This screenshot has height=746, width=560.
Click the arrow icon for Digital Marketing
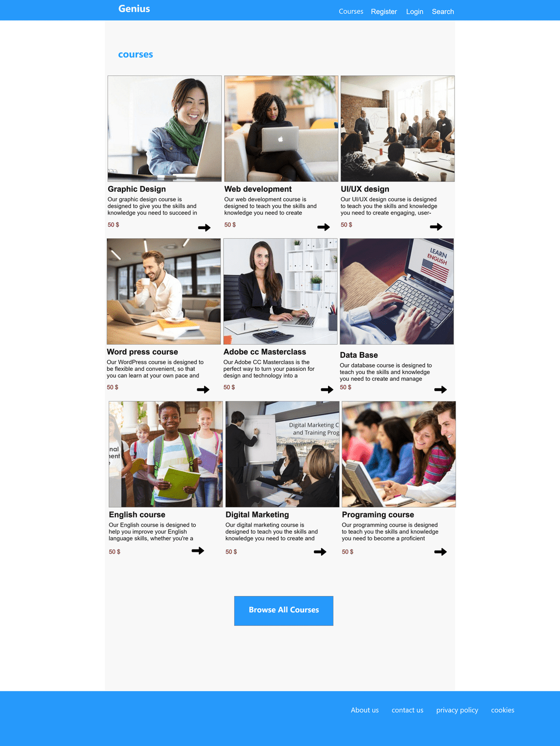320,552
